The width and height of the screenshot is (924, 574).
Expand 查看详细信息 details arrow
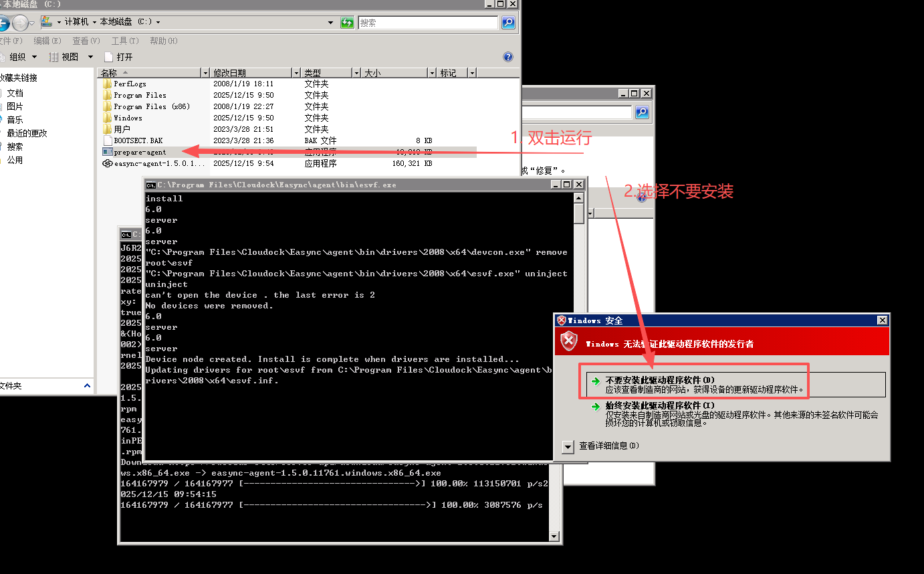(568, 446)
